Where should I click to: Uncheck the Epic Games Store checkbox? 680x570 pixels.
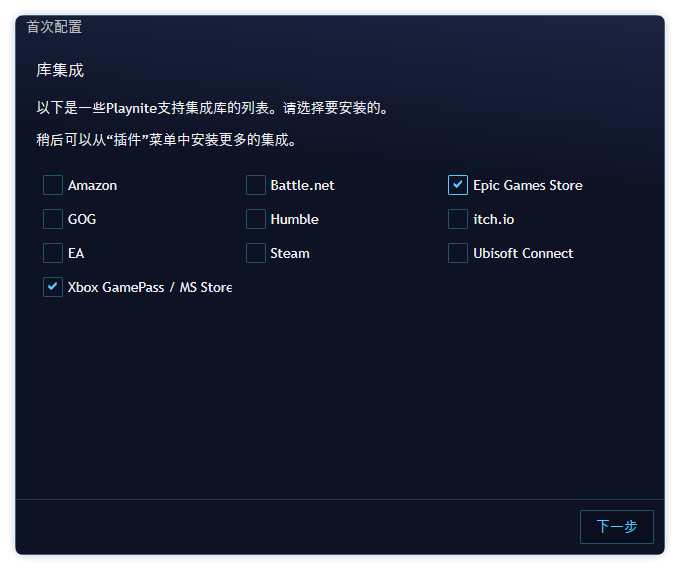point(458,185)
